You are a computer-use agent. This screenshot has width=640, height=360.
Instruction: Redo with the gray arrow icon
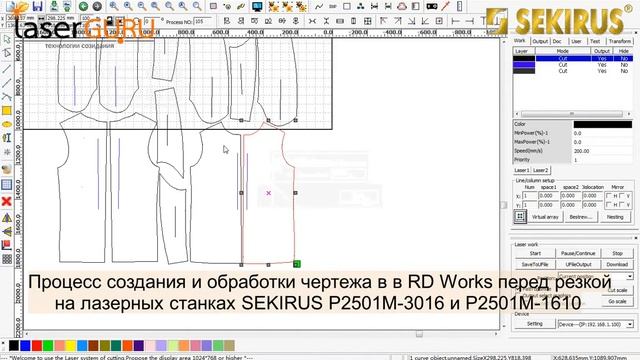point(97,6)
